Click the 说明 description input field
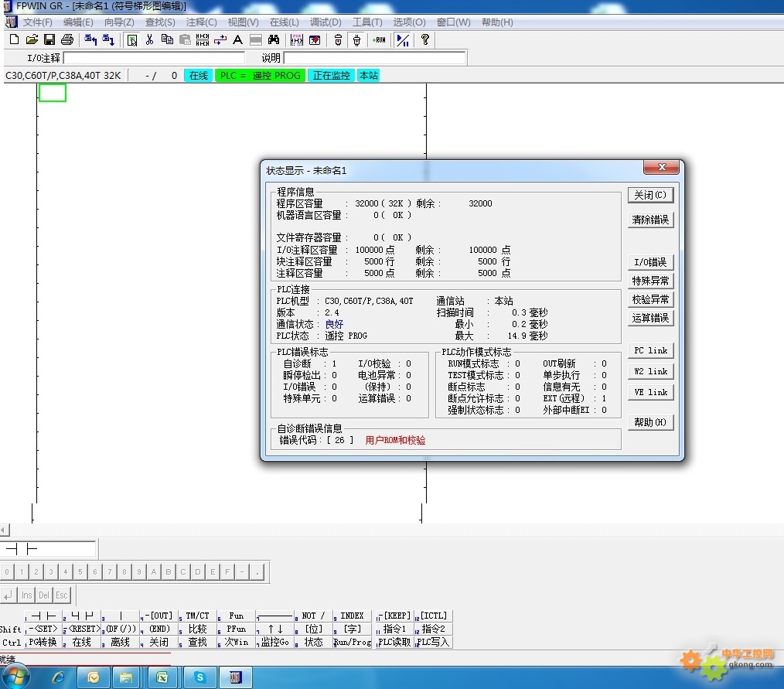The image size is (784, 689). [x=375, y=58]
